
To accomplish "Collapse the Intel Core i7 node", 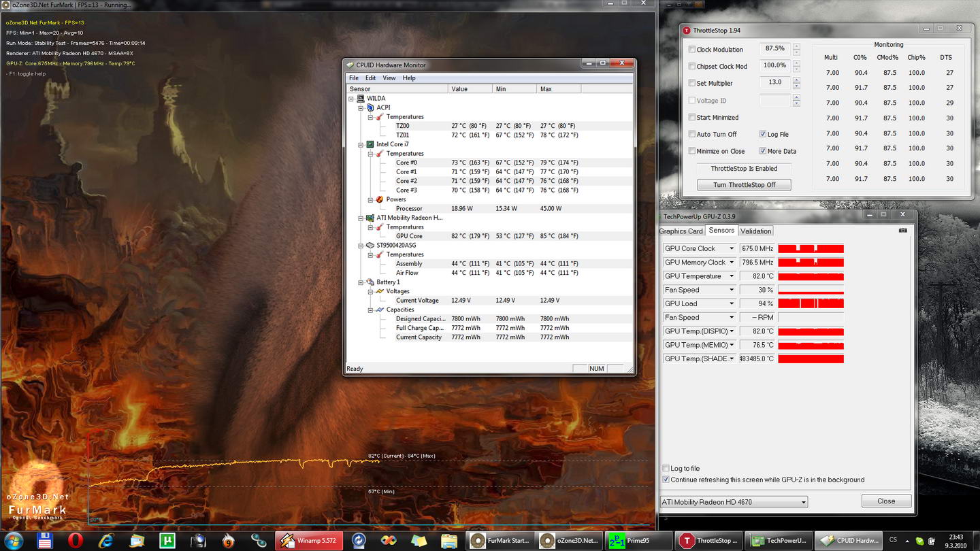I will point(361,144).
